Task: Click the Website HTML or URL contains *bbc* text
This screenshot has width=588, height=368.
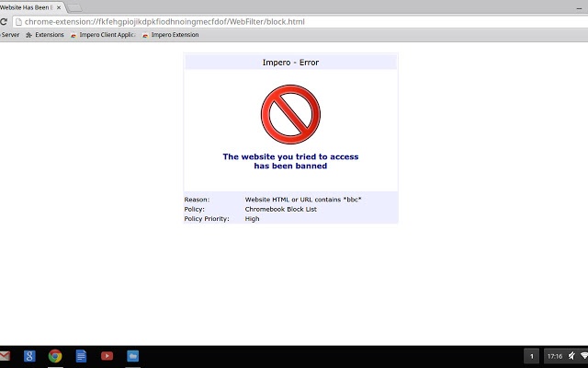Action: click(303, 200)
